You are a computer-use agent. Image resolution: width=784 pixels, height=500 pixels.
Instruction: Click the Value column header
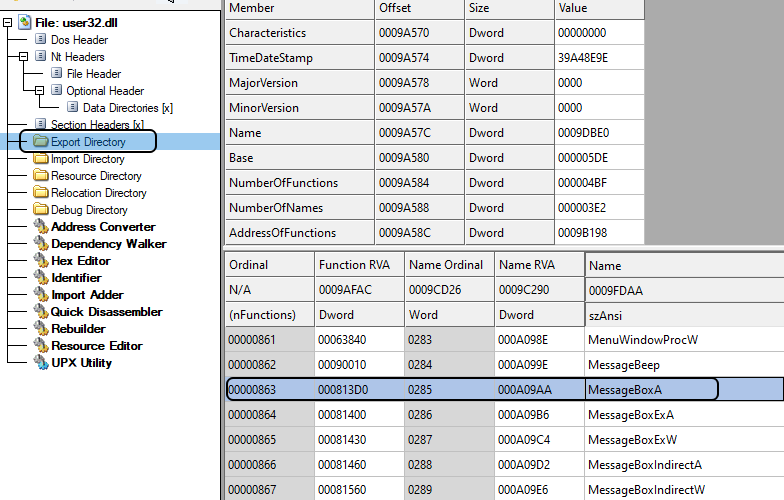click(600, 8)
